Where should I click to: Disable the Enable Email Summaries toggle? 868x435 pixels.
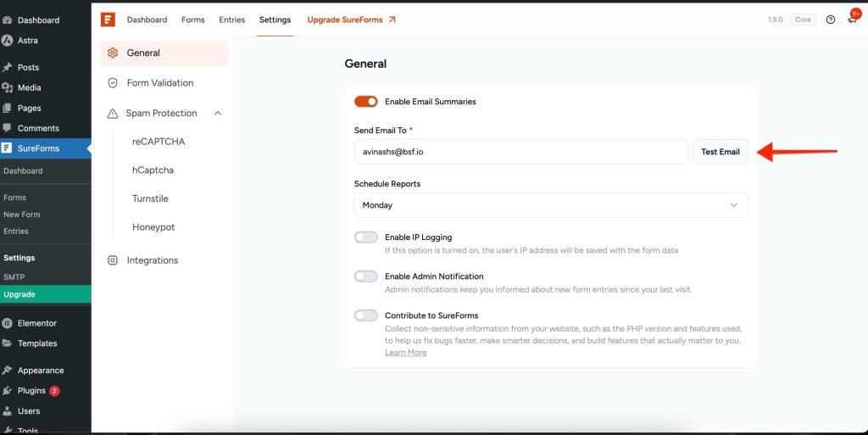click(x=366, y=101)
